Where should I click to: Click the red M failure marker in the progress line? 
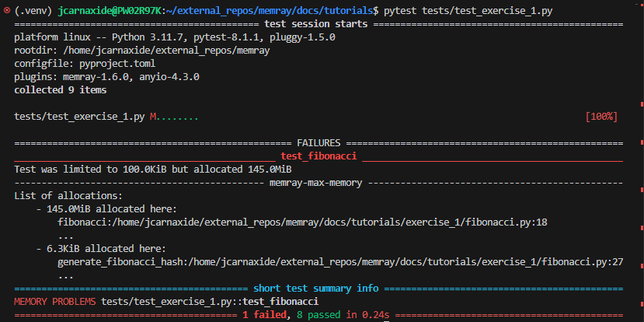click(153, 116)
